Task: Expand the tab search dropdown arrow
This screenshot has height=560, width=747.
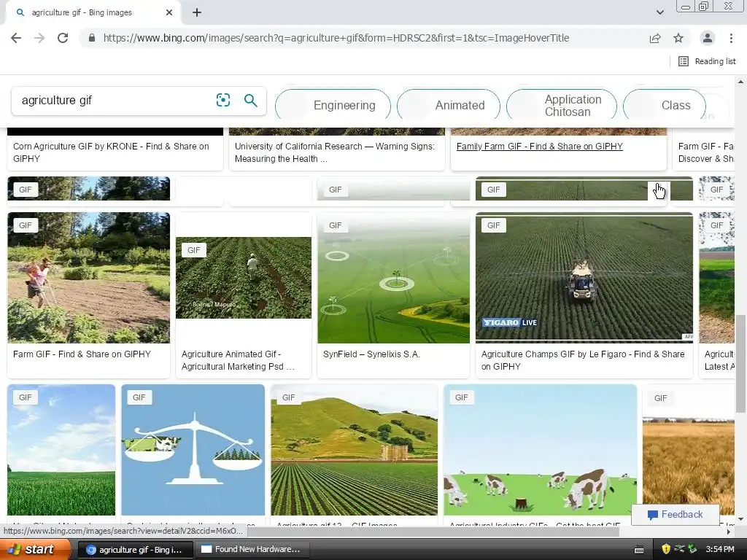Action: (x=659, y=13)
